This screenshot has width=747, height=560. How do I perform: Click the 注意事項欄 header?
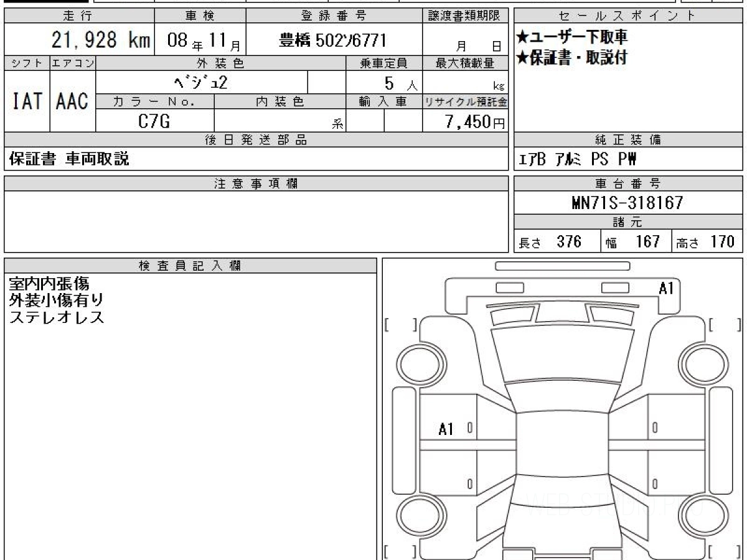pos(256,184)
